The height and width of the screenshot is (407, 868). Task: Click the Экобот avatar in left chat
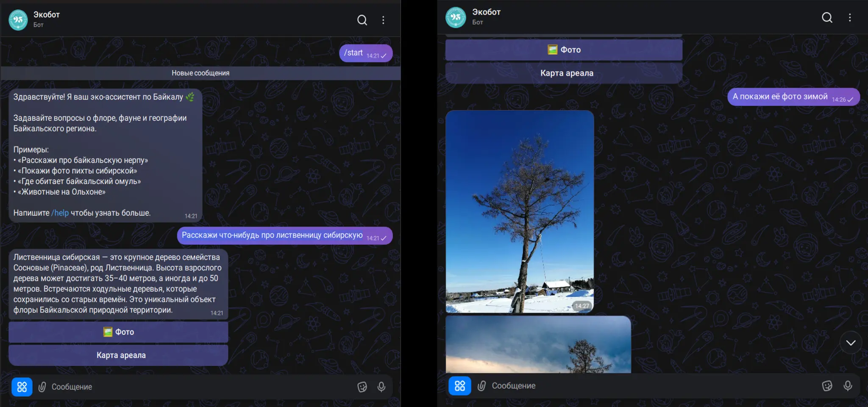pos(18,19)
